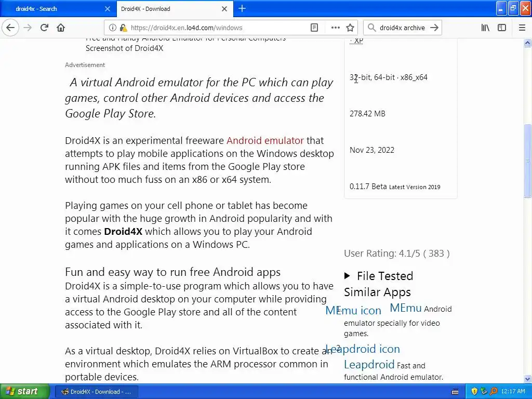The image size is (532, 399).
Task: Close the Droid4X - Download tab
Action: [x=224, y=9]
